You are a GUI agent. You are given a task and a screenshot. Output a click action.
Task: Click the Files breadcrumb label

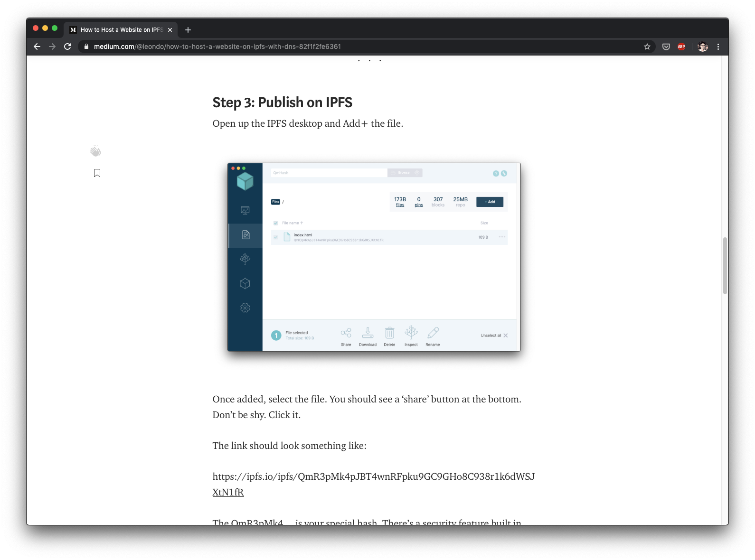275,202
